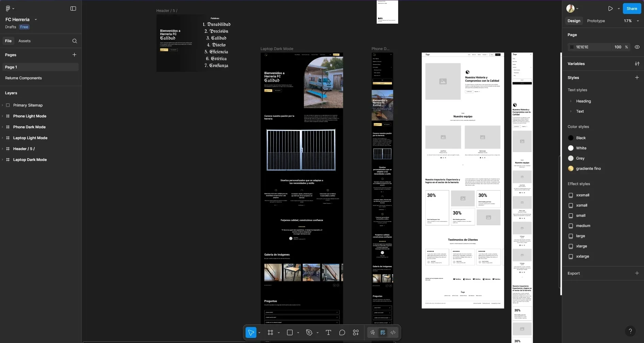Expand the Text styles group
Screen dimensions: 644x343
click(x=571, y=111)
